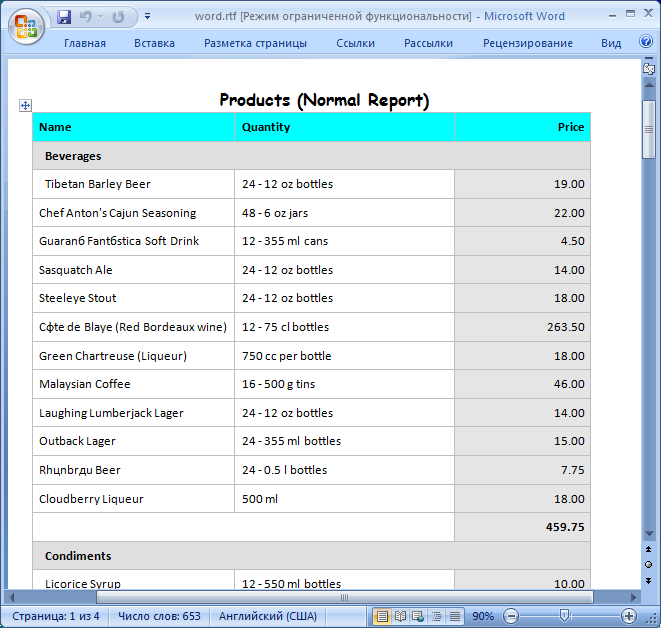
Task: Expand Customize Quick Access Toolbar dropdown
Action: [x=148, y=17]
